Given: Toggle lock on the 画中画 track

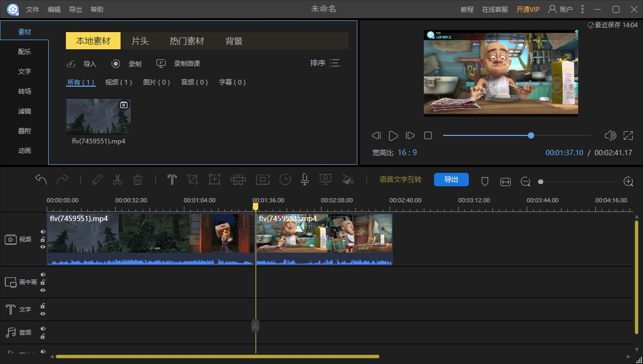Looking at the screenshot, I should point(43,282).
